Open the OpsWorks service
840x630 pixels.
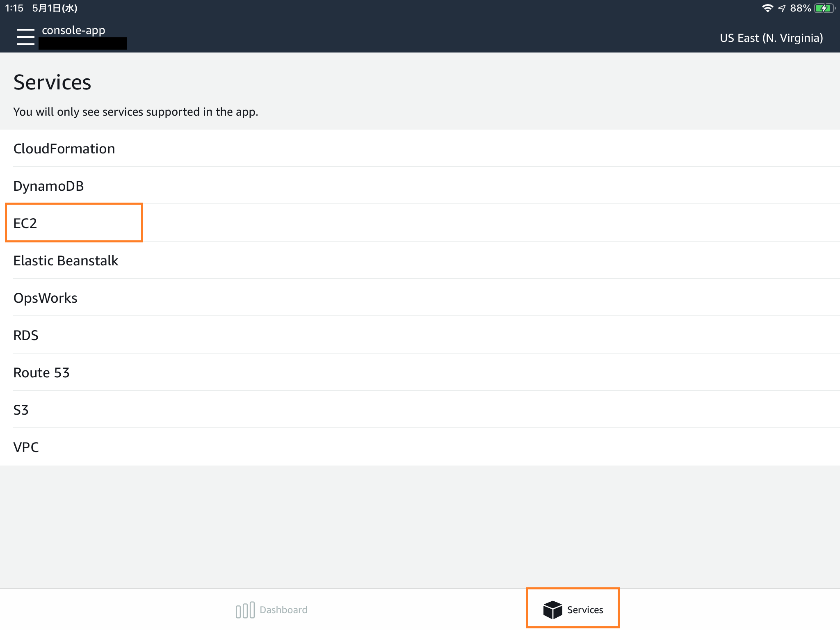click(45, 298)
